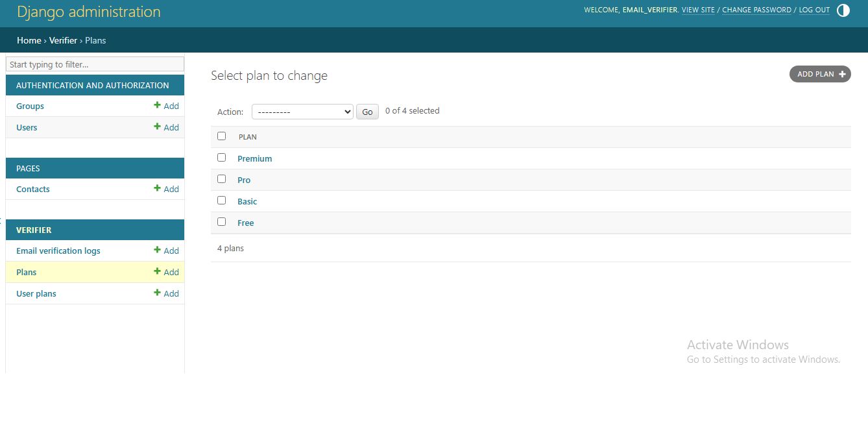Image resolution: width=868 pixels, height=429 pixels.
Task: Click CHANGE PASSWORD link
Action: pyautogui.click(x=756, y=10)
